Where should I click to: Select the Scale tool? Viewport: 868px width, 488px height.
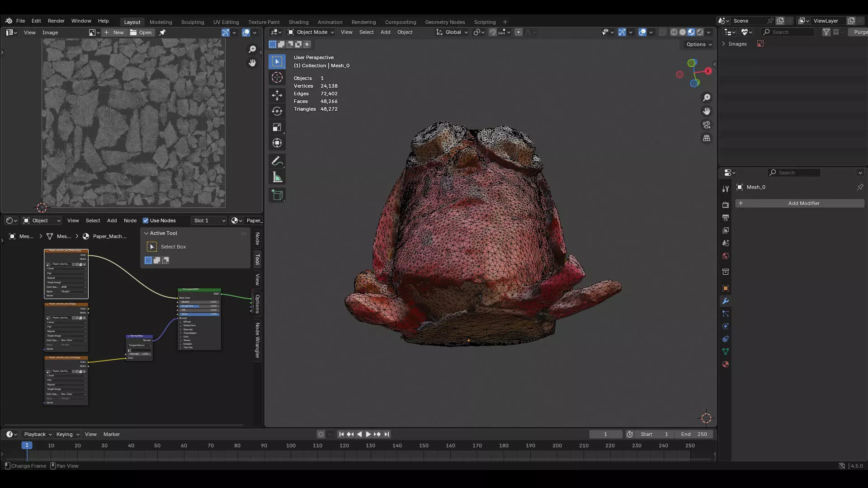pos(277,127)
